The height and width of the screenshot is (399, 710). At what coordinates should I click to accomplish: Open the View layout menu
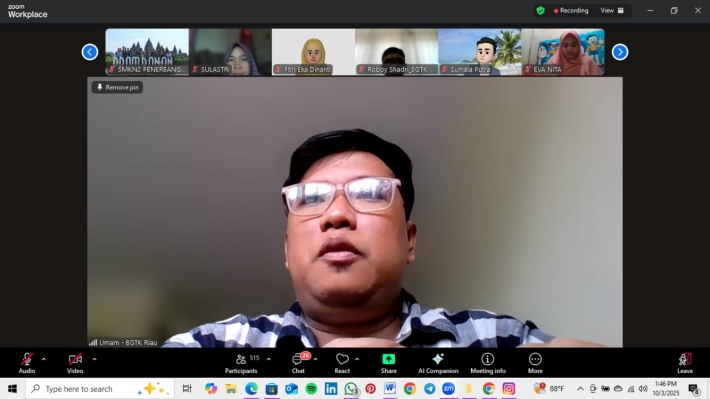612,10
